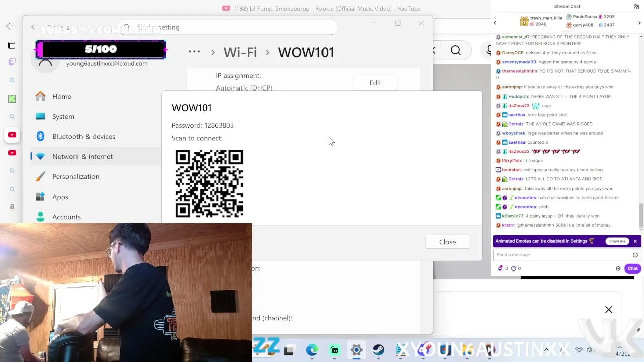Expand the breadcrumb ellipsis menu
This screenshot has width=644, height=362.
click(194, 52)
